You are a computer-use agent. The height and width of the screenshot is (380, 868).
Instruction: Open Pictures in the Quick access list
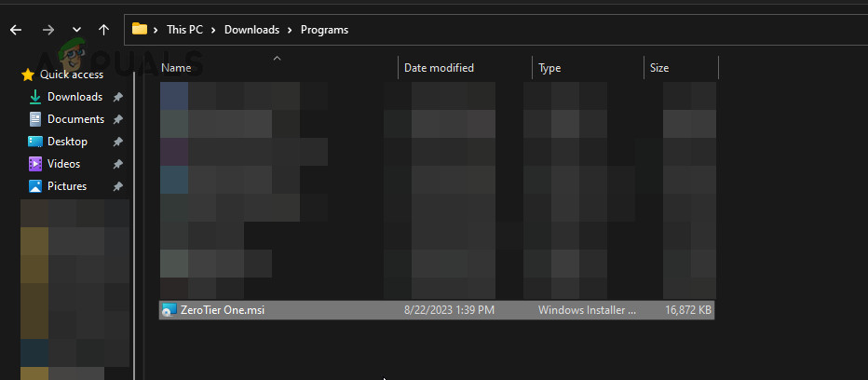pos(67,186)
